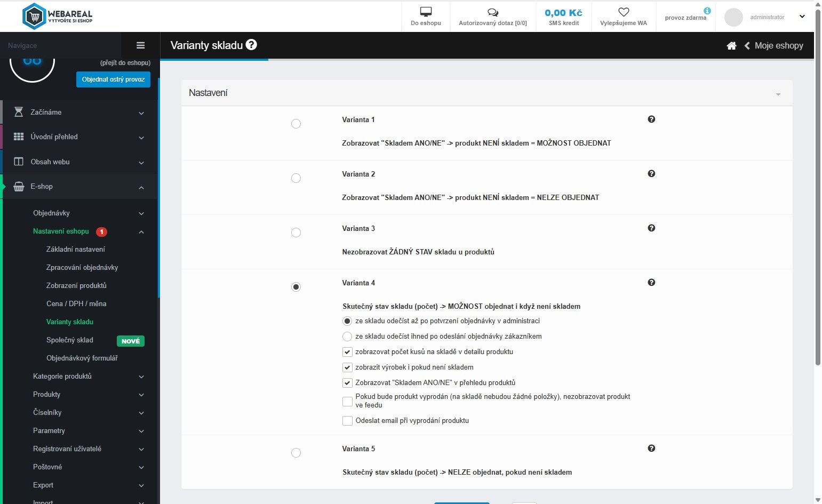Screen dimensions: 822x504
Task: Open Vylepšujeme WA heart icon
Action: (x=624, y=12)
